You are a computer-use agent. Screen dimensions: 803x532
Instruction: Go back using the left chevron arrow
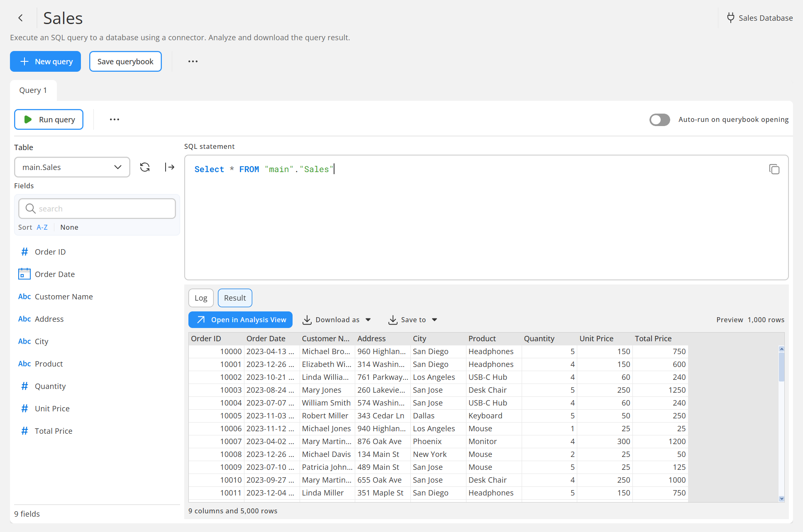point(20,18)
